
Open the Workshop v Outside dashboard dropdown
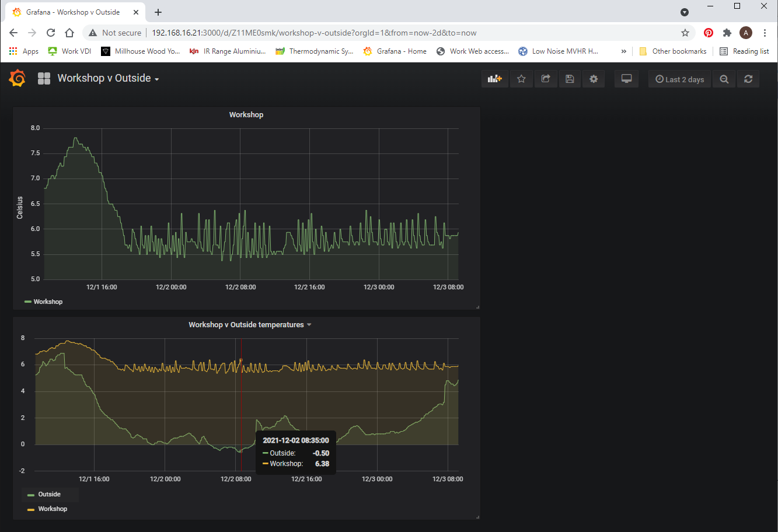pyautogui.click(x=108, y=78)
